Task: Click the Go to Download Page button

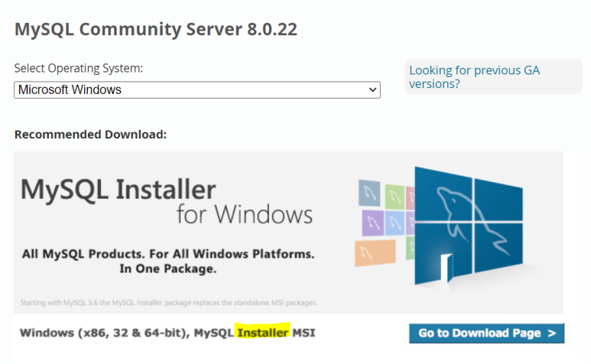Action: pos(486,333)
